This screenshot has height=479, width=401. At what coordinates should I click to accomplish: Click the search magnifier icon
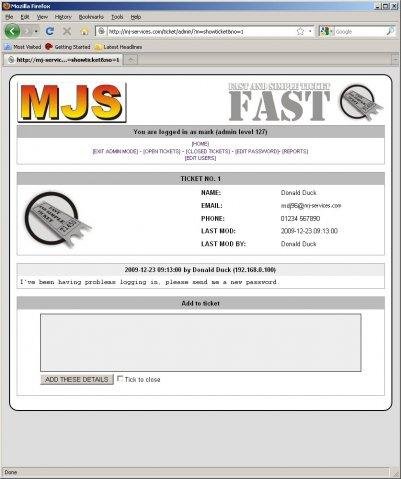click(x=390, y=31)
